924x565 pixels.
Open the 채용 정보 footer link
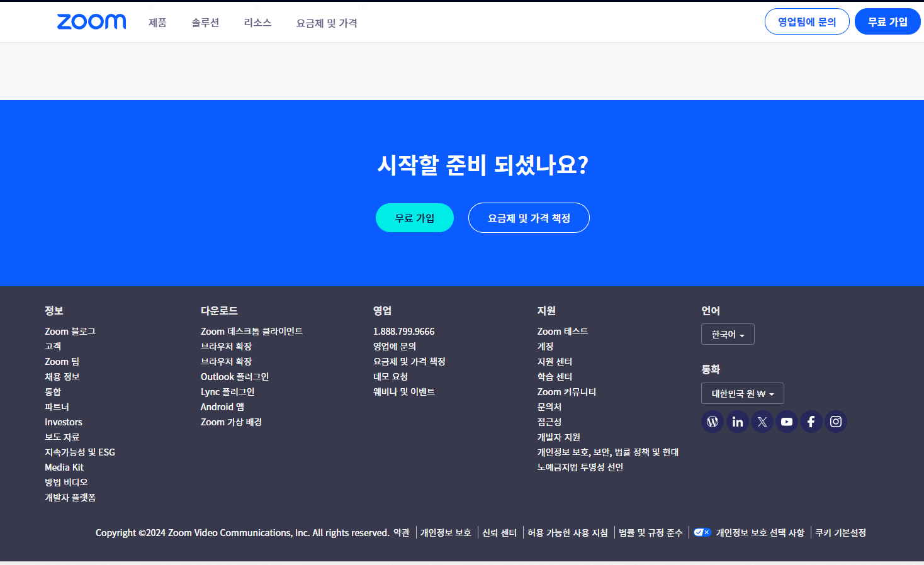coord(62,376)
